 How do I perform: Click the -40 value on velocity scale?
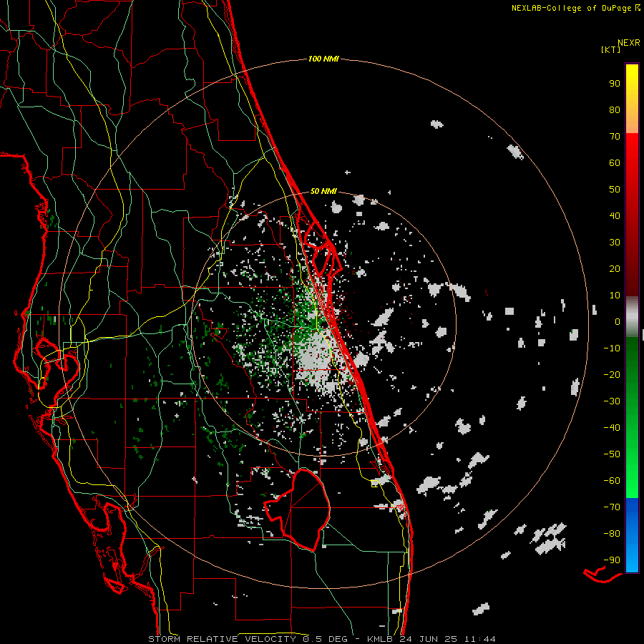[612, 428]
